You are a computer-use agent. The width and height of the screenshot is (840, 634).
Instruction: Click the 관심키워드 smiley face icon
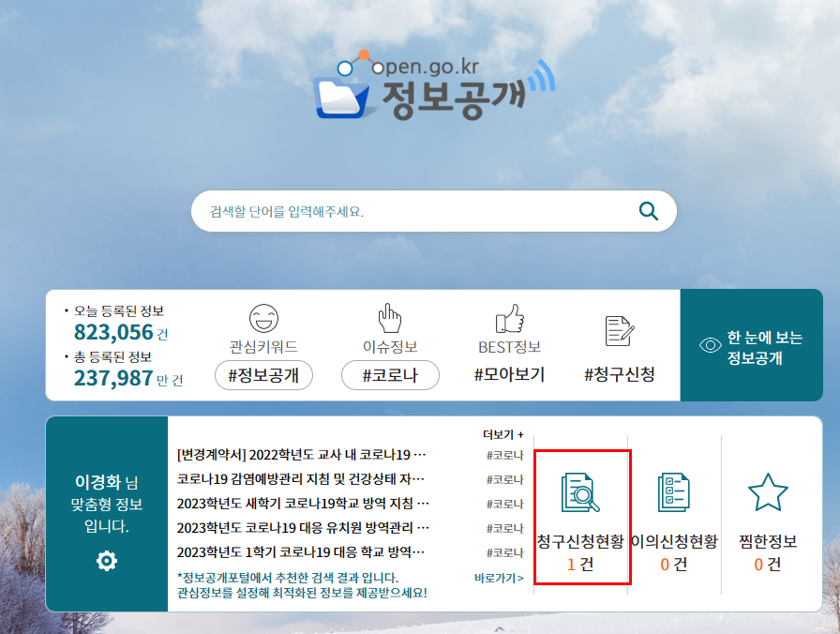(263, 318)
